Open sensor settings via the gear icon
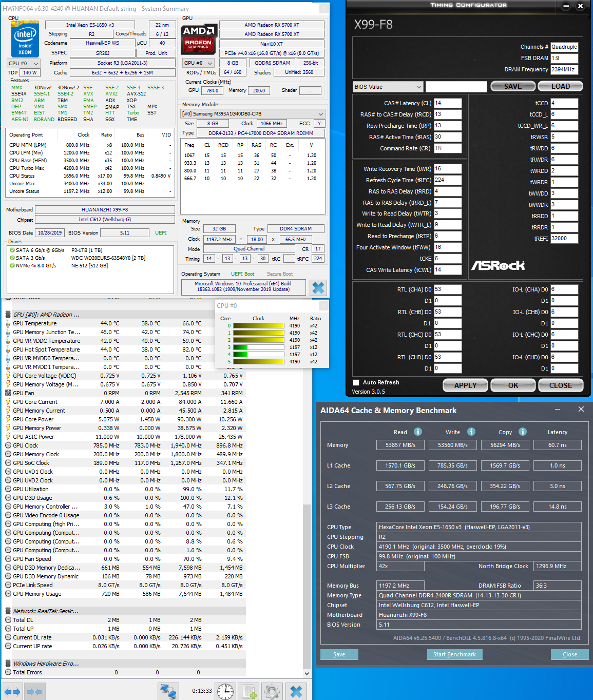 click(x=273, y=691)
